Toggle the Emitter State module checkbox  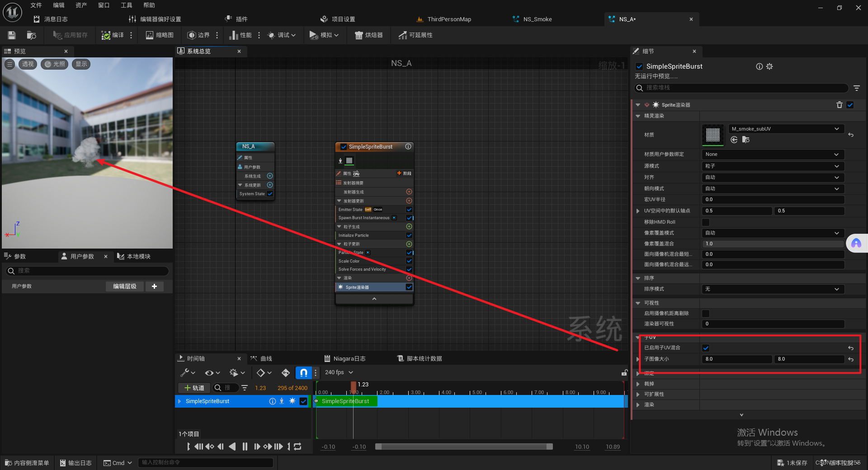point(409,210)
